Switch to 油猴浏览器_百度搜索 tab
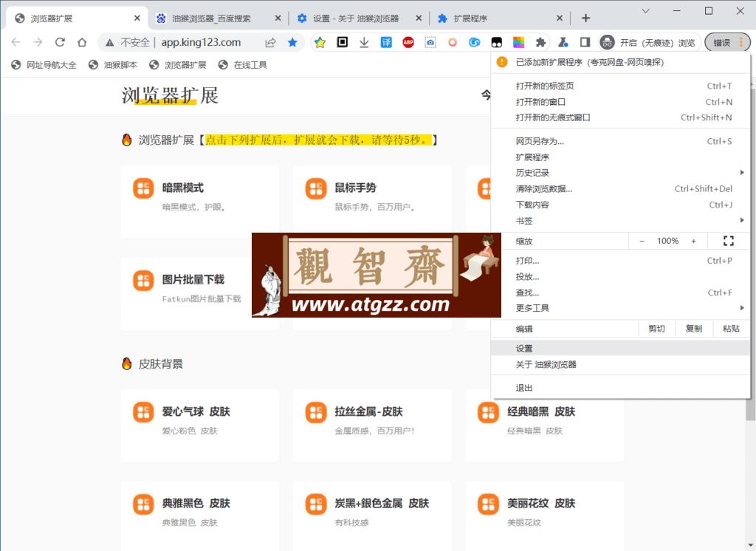This screenshot has width=756, height=551. tap(211, 18)
